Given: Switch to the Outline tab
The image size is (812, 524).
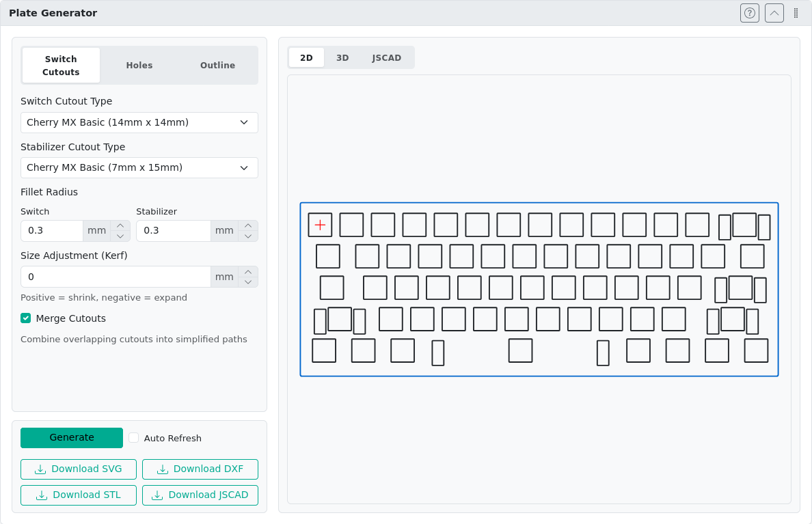Looking at the screenshot, I should click(217, 66).
